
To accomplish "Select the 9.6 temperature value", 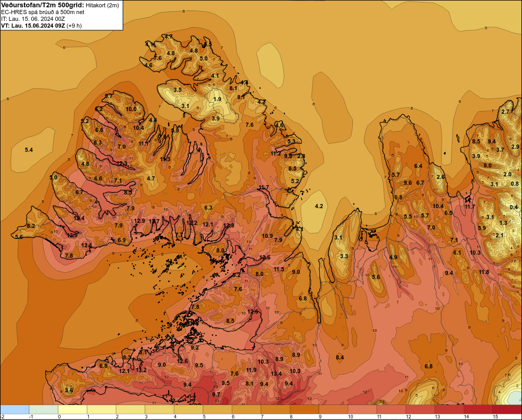I will coord(408,183).
